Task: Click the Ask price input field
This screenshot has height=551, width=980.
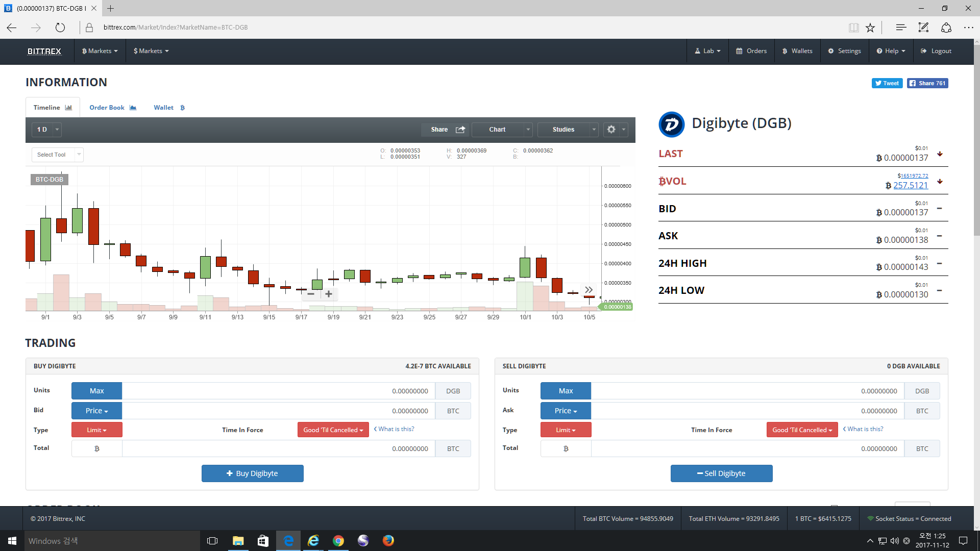Action: pos(748,411)
